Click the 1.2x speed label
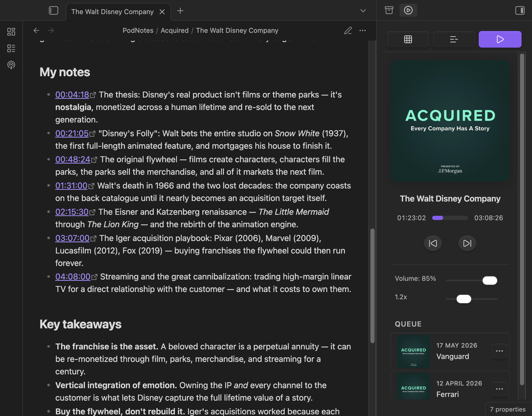The height and width of the screenshot is (416, 532). click(401, 297)
